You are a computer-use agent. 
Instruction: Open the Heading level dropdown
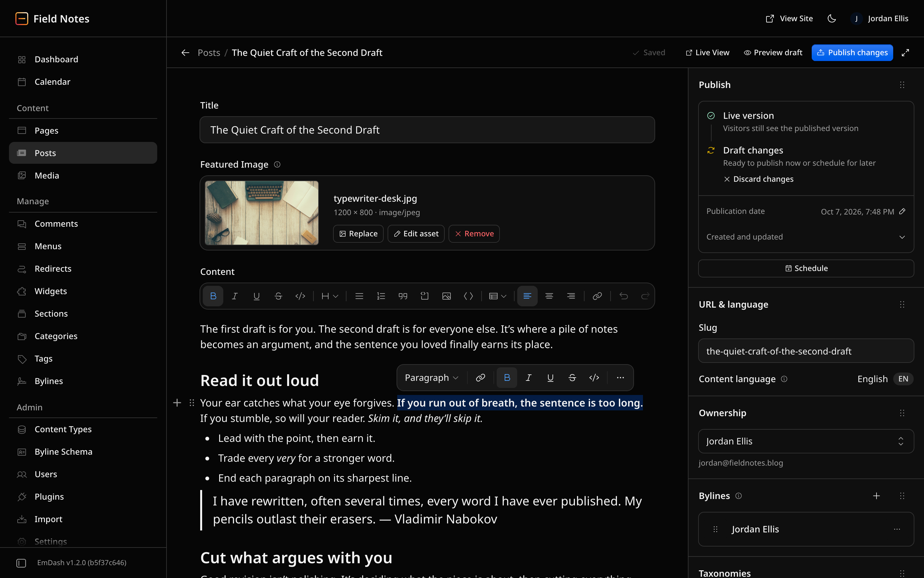[x=330, y=296]
